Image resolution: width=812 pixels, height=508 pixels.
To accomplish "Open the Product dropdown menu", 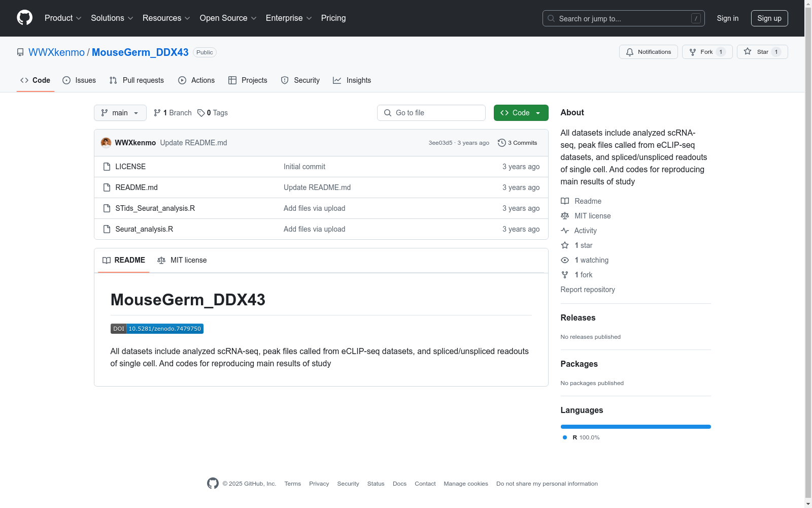I will click(63, 18).
